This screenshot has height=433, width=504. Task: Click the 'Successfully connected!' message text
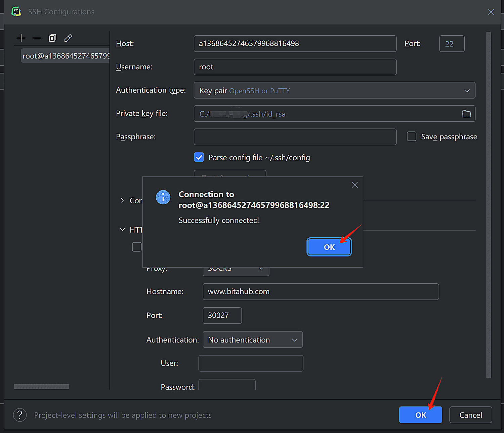coord(219,220)
